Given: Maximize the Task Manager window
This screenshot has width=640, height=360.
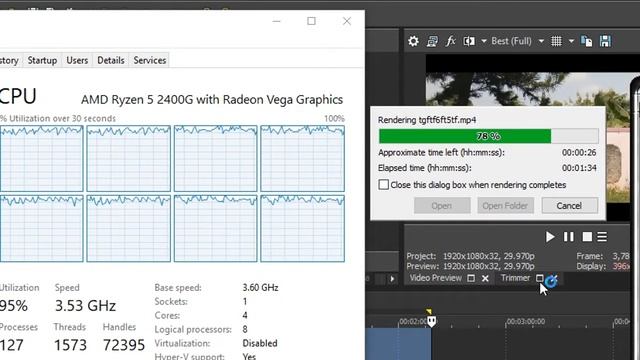Looking at the screenshot, I should pyautogui.click(x=311, y=21).
